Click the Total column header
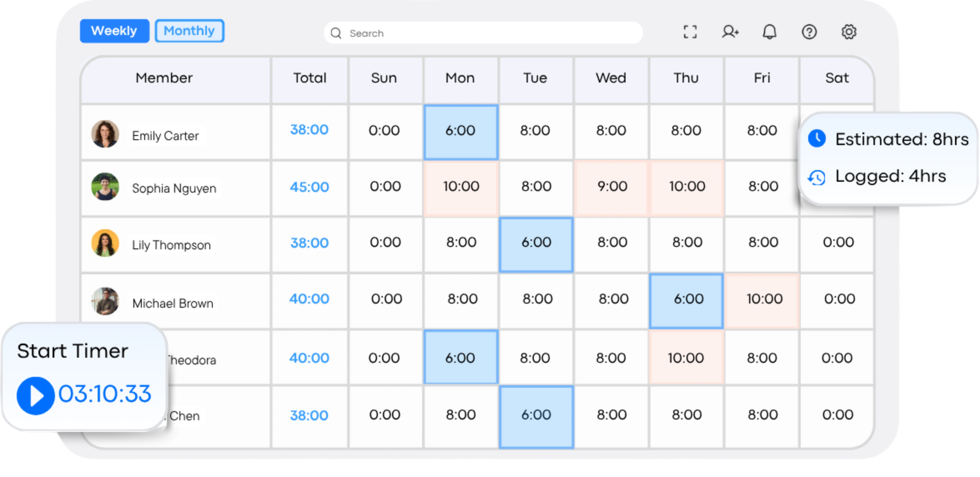This screenshot has height=477, width=980. click(x=310, y=78)
